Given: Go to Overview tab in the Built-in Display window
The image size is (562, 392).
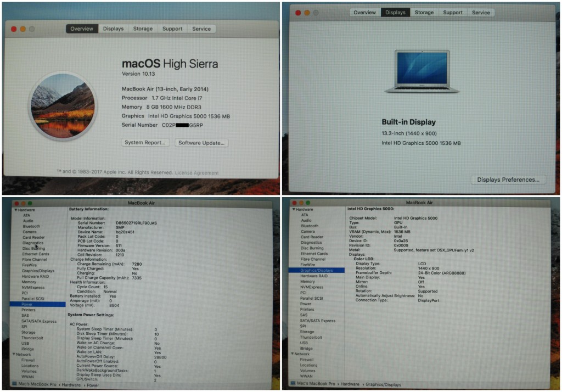Looking at the screenshot, I should pos(365,13).
